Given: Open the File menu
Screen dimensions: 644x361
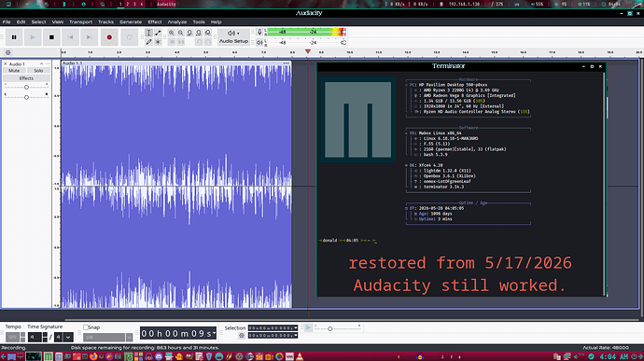Looking at the screenshot, I should [7, 21].
